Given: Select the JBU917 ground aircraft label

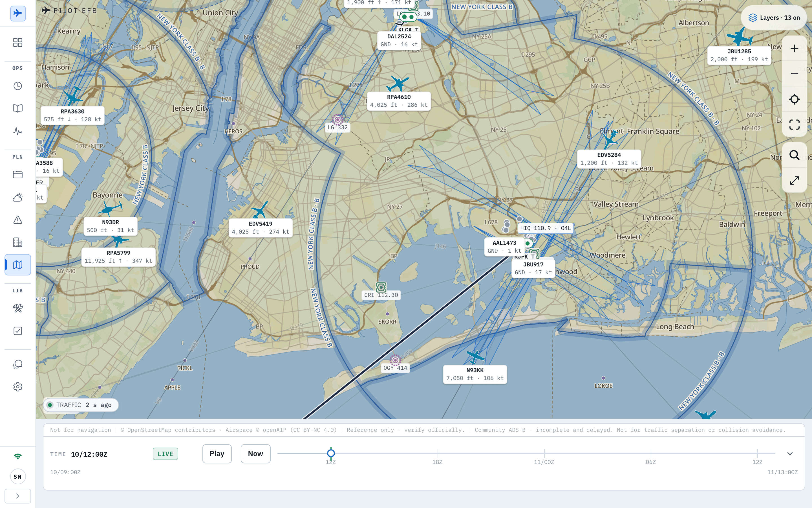Looking at the screenshot, I should pyautogui.click(x=533, y=269).
